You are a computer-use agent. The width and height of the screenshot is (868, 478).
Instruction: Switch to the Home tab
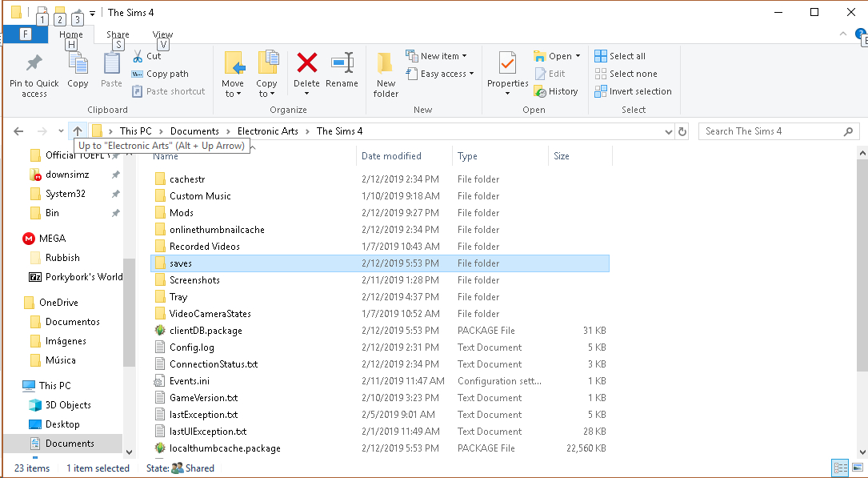coord(71,34)
